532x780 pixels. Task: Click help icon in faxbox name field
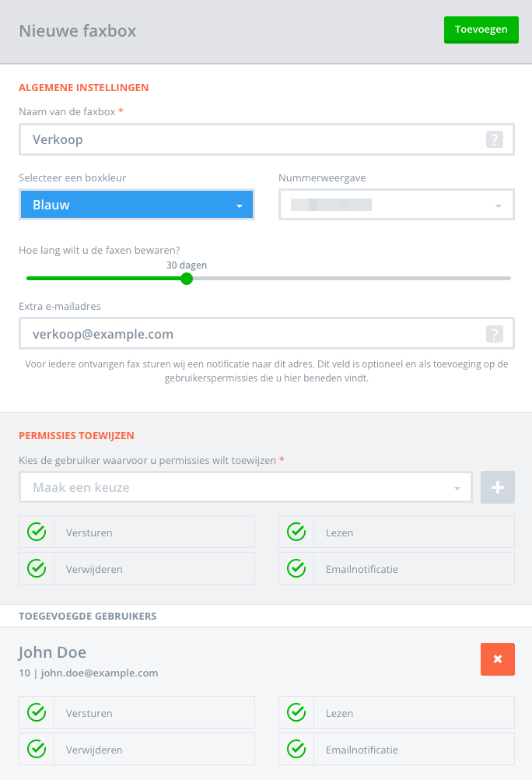(x=495, y=140)
